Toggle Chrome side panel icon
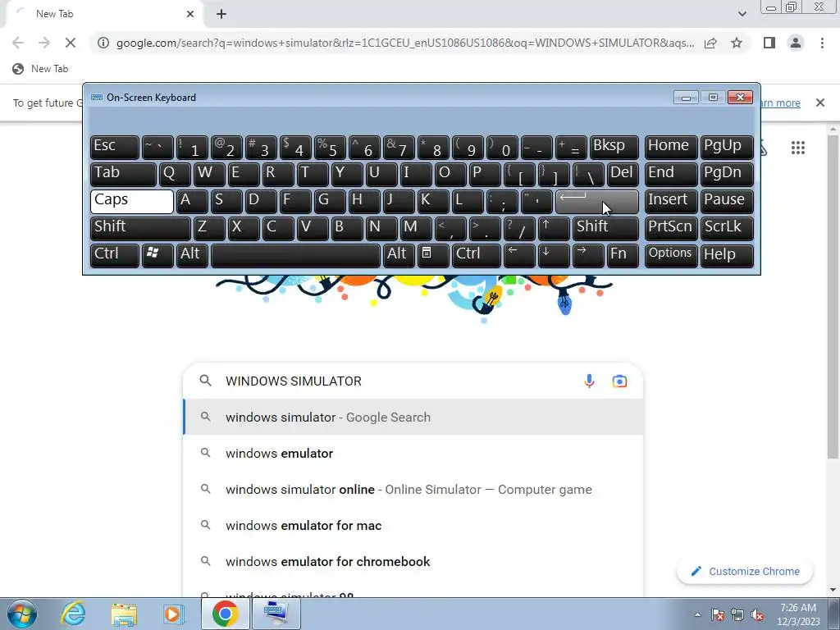This screenshot has height=630, width=840. point(769,43)
